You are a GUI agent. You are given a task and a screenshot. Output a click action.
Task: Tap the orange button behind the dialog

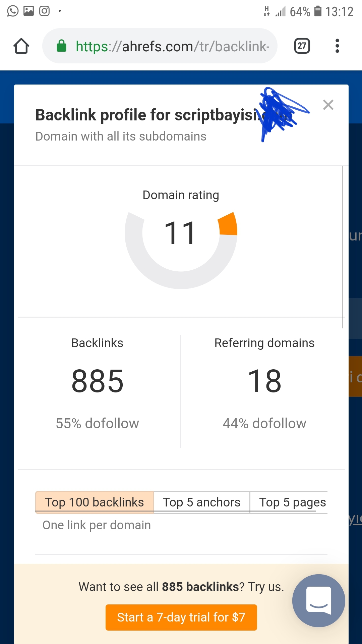(355, 376)
